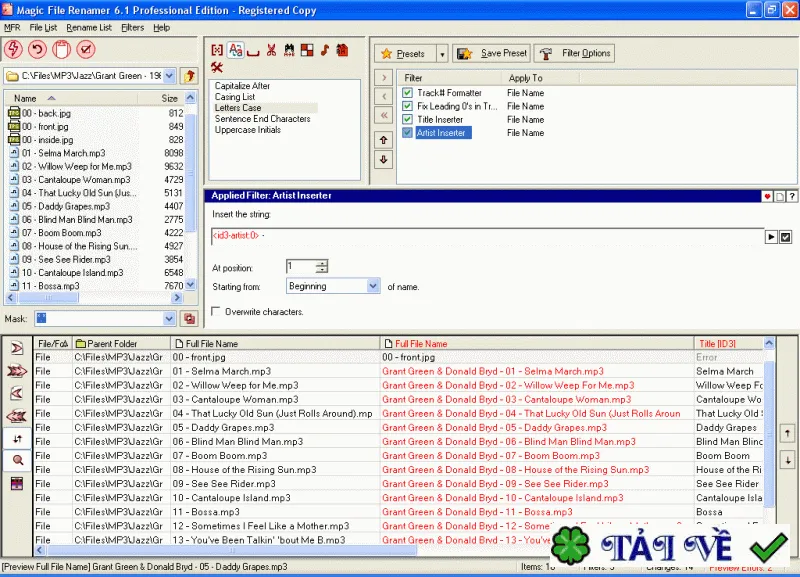Open the File List menu
This screenshot has height=577, width=800.
43,28
